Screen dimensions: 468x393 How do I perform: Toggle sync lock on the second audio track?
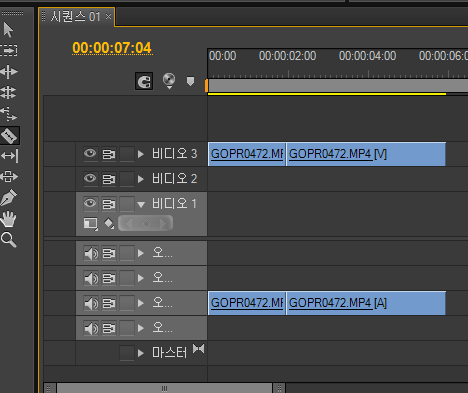pos(109,278)
